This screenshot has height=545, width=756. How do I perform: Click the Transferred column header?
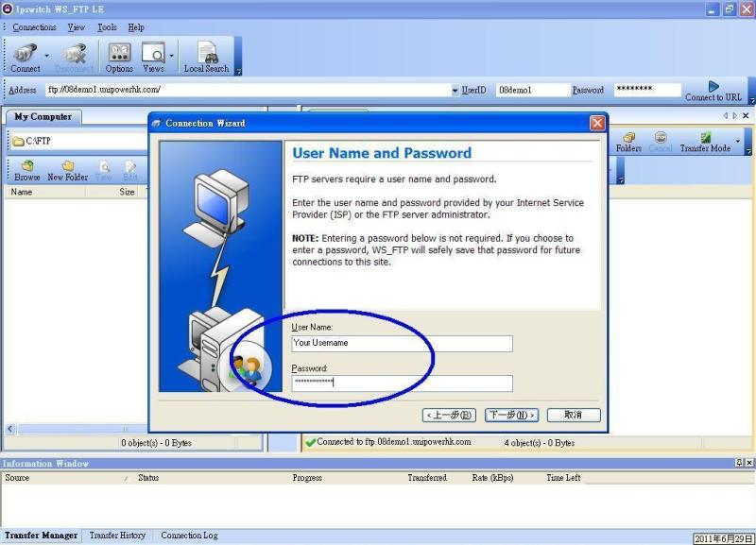click(x=427, y=478)
